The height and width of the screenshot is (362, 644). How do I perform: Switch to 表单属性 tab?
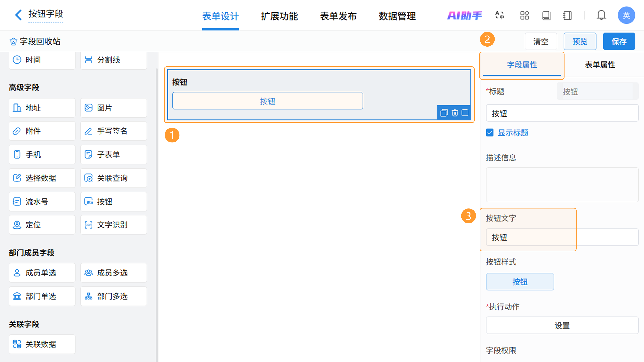click(x=600, y=65)
